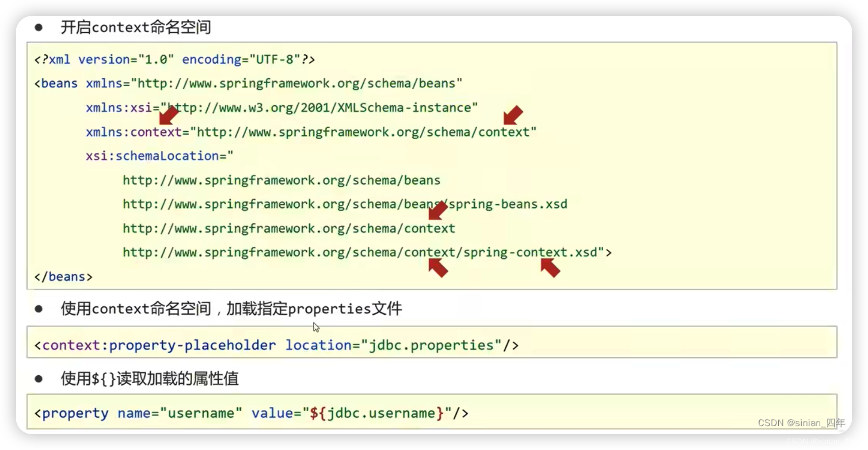868x450 pixels.
Task: Click the heading '开启context命名空间'
Action: 136,27
